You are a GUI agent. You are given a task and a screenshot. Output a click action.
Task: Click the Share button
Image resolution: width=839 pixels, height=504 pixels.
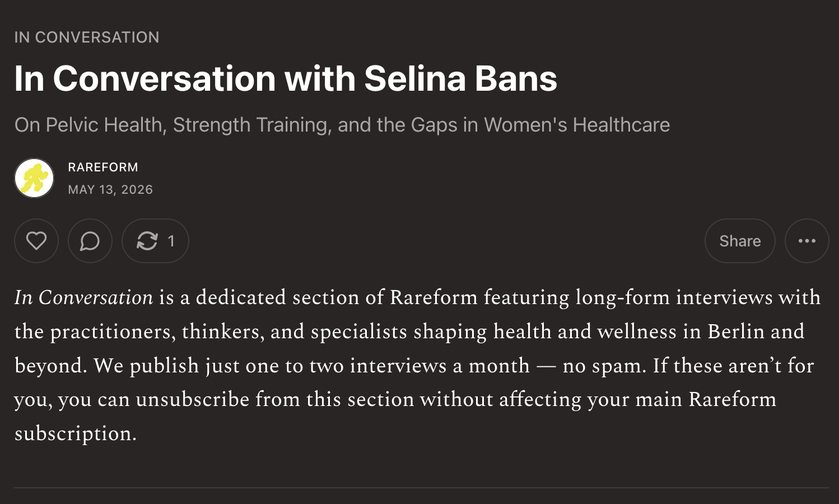point(740,241)
